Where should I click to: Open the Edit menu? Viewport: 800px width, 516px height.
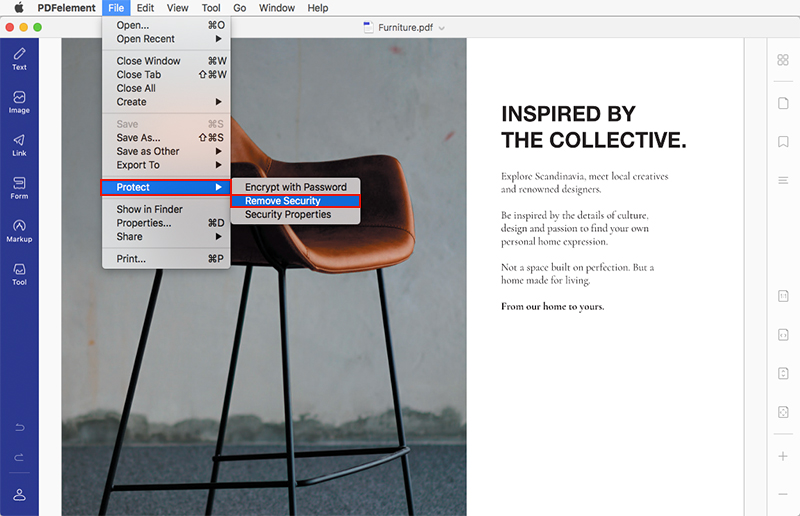pos(145,8)
